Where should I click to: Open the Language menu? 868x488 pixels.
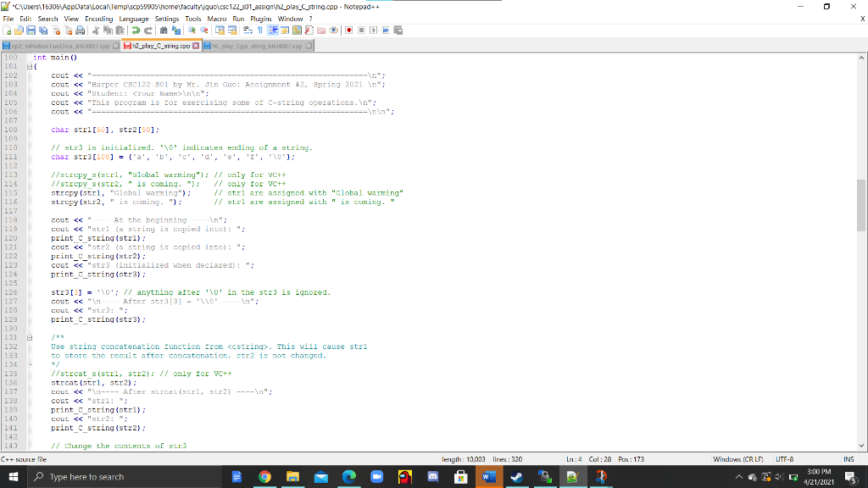point(134,19)
